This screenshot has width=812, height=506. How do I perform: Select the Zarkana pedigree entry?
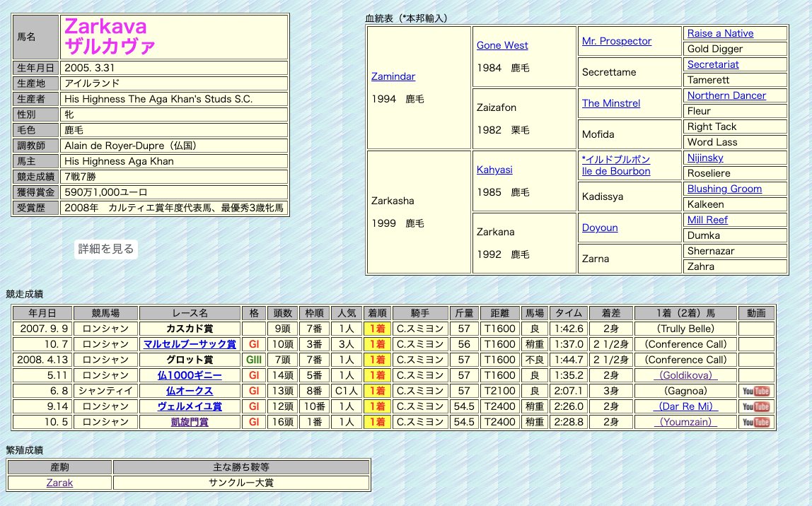pos(496,231)
